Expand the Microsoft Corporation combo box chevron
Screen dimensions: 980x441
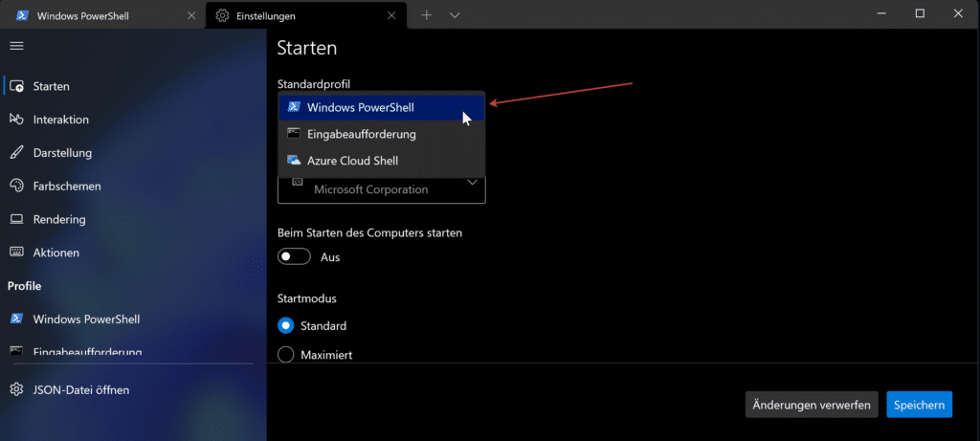tap(472, 183)
